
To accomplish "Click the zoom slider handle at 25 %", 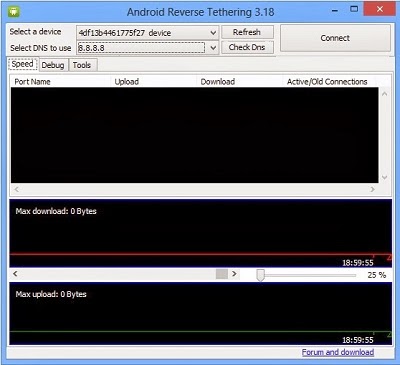I will point(260,275).
